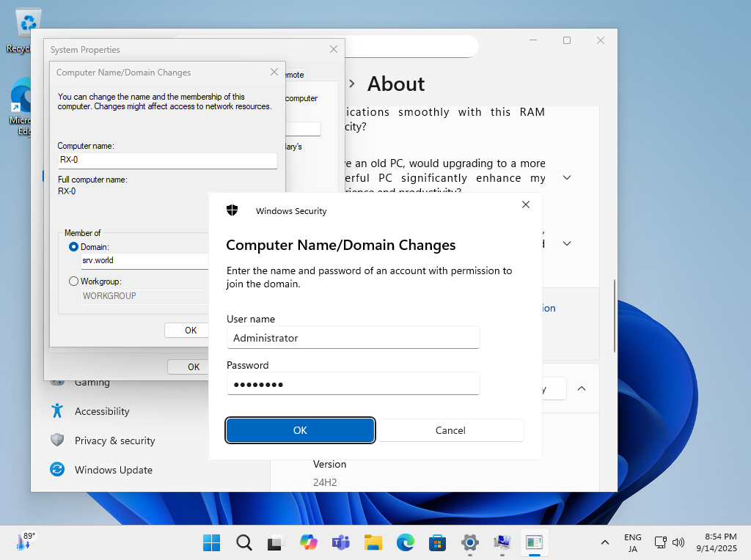This screenshot has height=560, width=751.
Task: Cancel the Windows Security prompt
Action: [450, 430]
